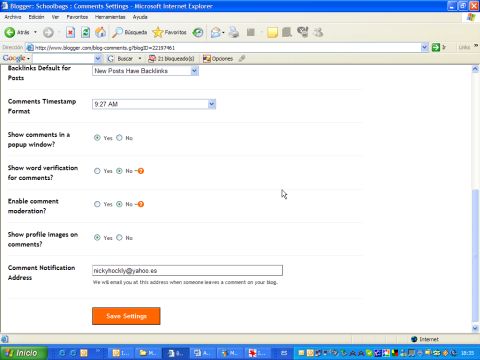Image resolution: width=480 pixels, height=360 pixels.
Task: Select Yes for enable comment moderation
Action: coord(97,204)
